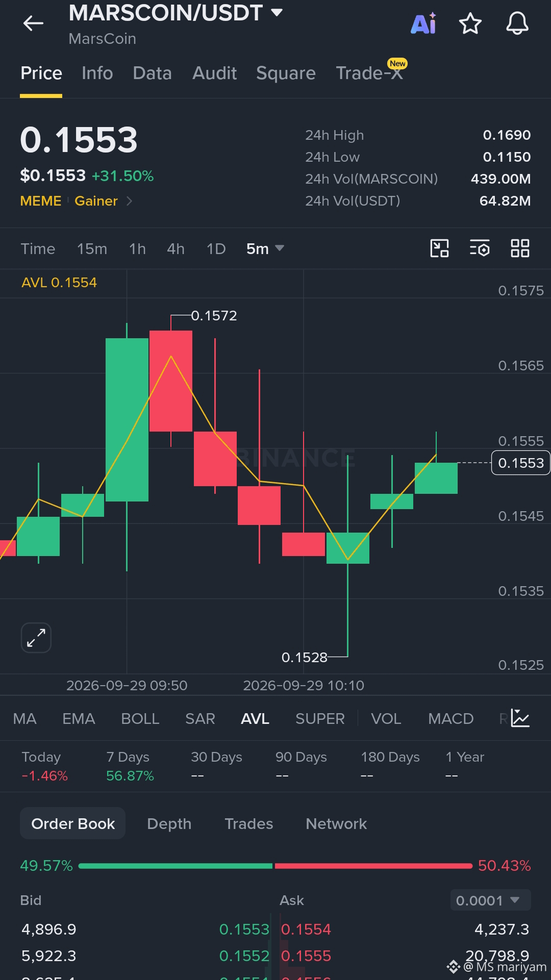The image size is (551, 980).
Task: Open the Depth tab
Action: tap(169, 823)
